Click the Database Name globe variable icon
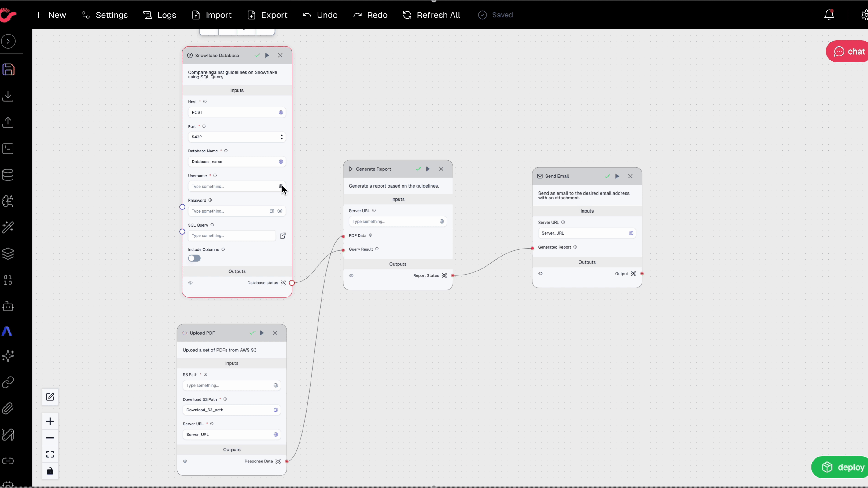Viewport: 868px width, 488px height. 281,162
